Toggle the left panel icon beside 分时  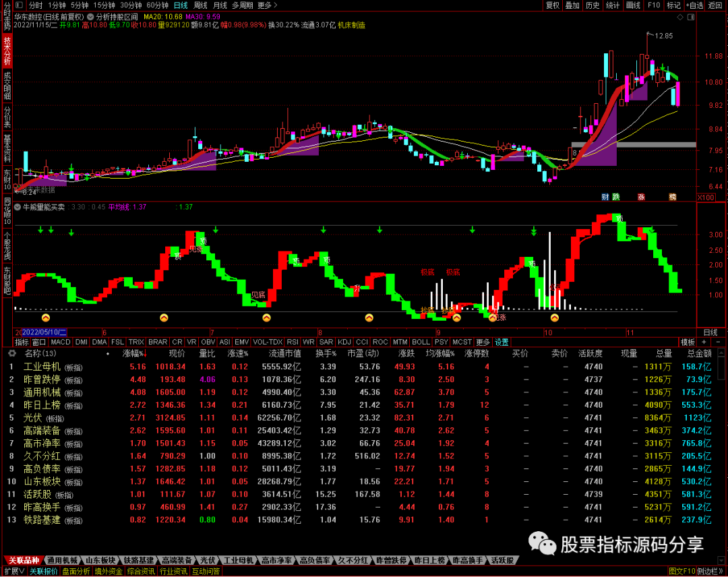coord(19,5)
